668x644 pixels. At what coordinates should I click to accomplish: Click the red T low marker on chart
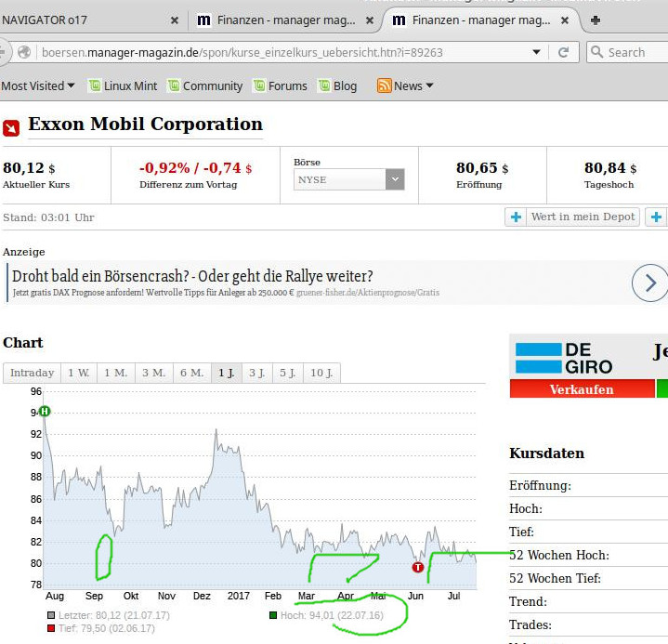[418, 567]
